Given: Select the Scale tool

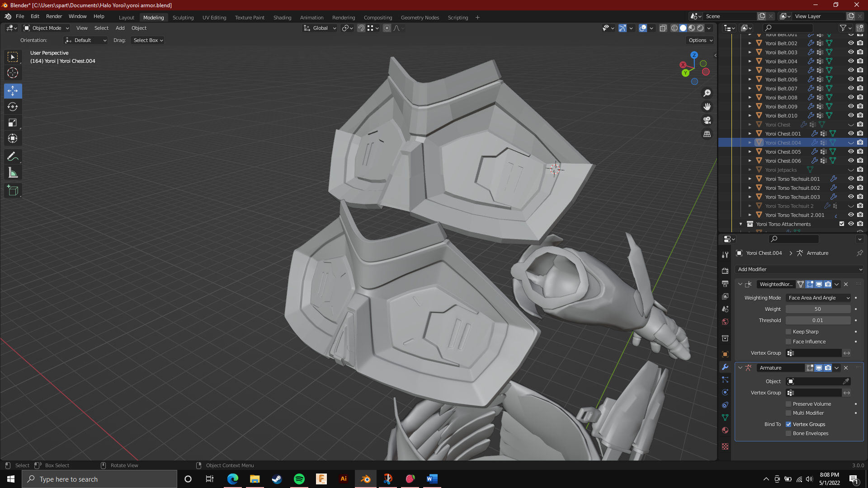Looking at the screenshot, I should click(13, 123).
